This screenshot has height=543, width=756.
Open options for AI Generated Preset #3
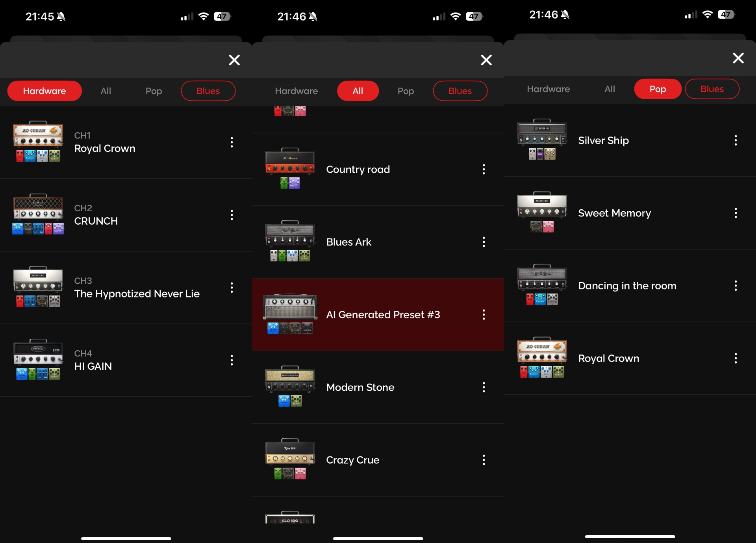pos(484,314)
